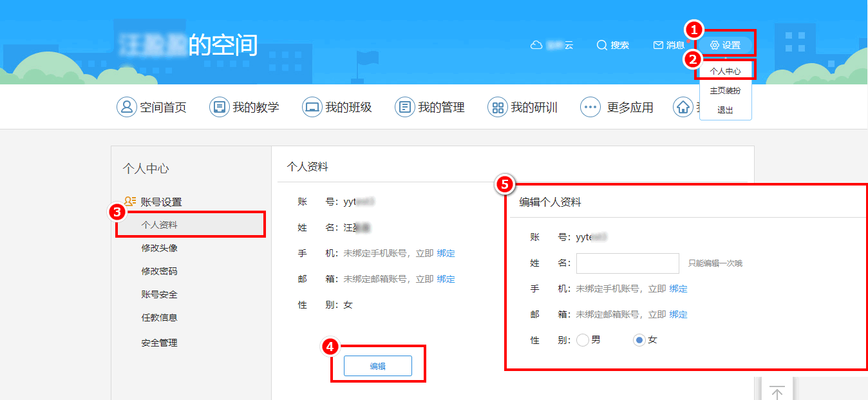Click the 姓名 text input field
The height and width of the screenshot is (400, 868).
tap(627, 263)
